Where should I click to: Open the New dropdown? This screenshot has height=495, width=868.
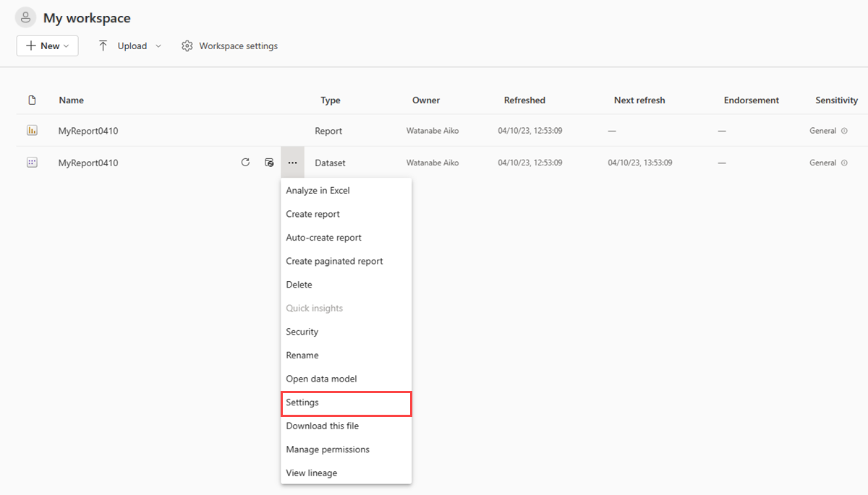coord(47,45)
